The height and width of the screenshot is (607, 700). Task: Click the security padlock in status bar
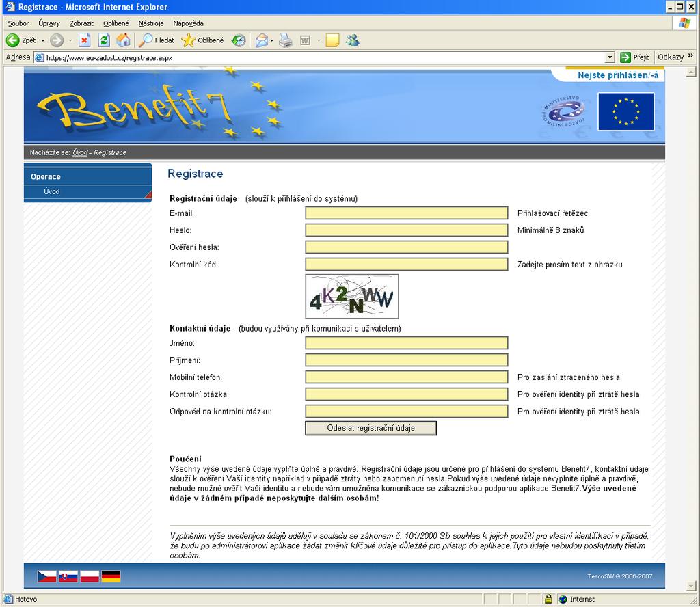(549, 599)
